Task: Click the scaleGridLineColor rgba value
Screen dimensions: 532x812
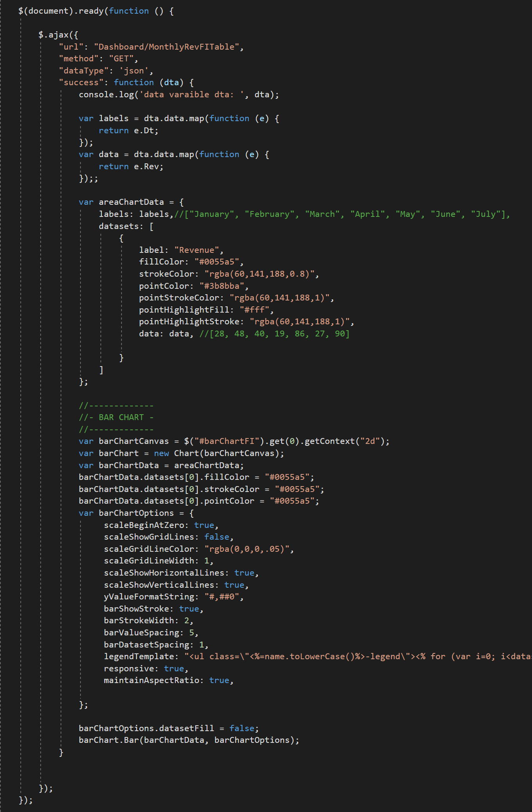Action: tap(246, 549)
